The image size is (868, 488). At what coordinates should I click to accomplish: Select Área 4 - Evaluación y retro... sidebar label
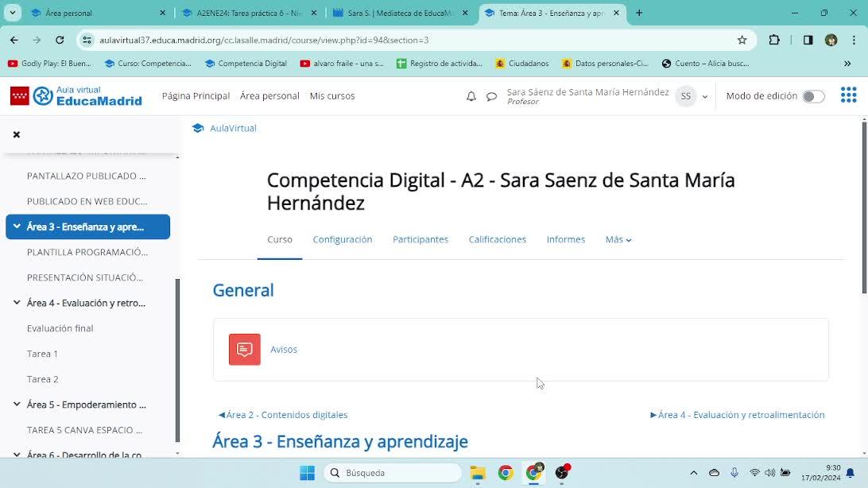pos(87,303)
